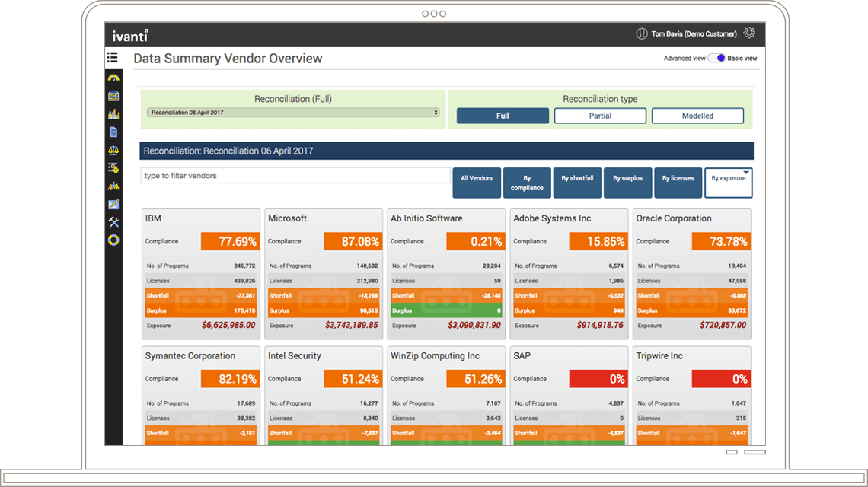Sort vendors By licenses
Screen dimensions: 868x487
(x=678, y=183)
